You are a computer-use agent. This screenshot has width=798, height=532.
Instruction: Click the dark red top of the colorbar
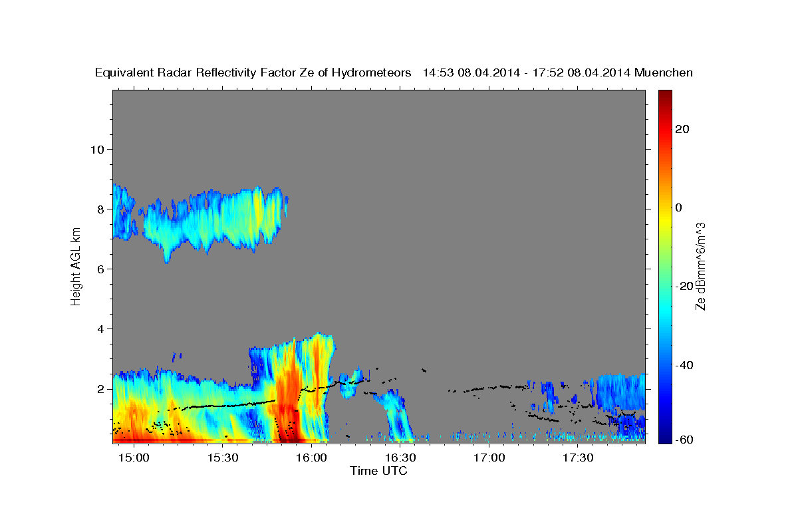point(664,96)
